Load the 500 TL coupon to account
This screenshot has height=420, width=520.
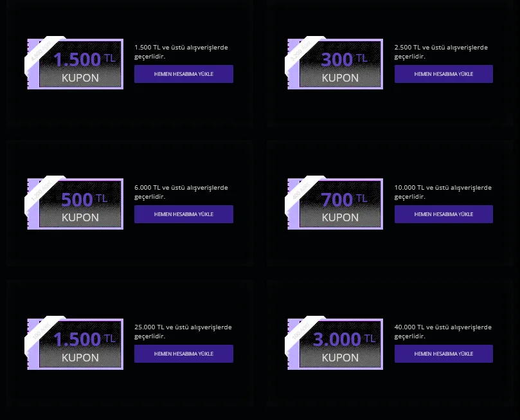pos(183,214)
